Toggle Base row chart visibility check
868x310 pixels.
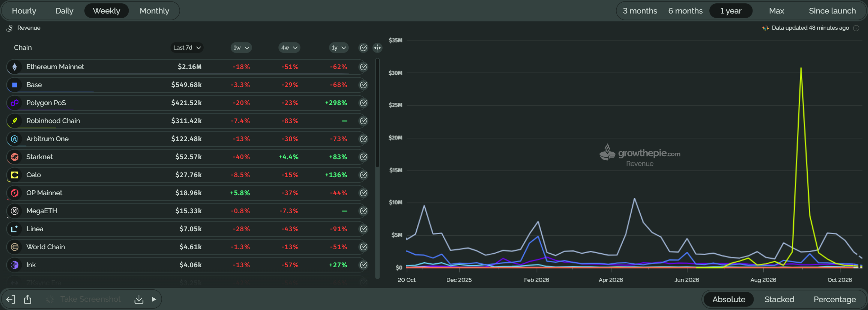(363, 85)
